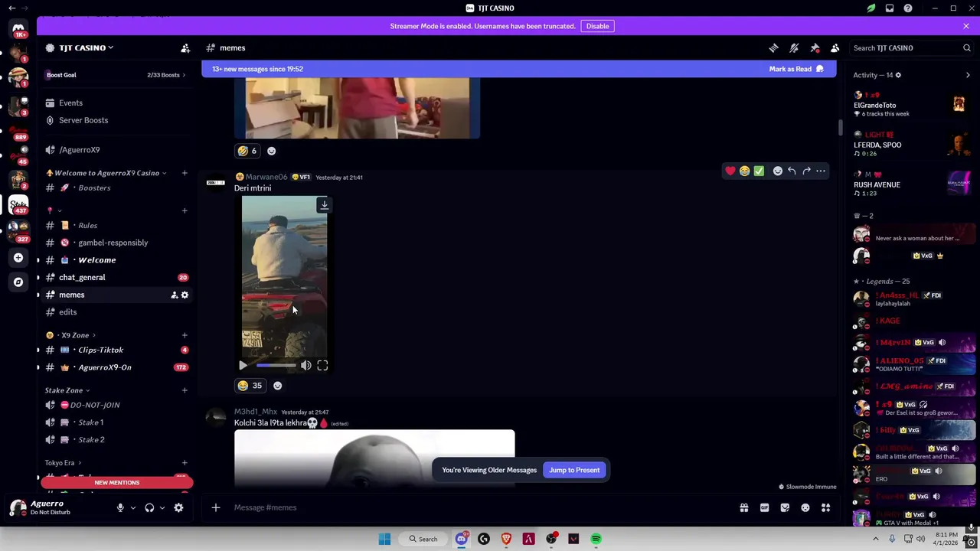The height and width of the screenshot is (551, 980).
Task: Add heart reaction from hover toolbar
Action: [730, 171]
